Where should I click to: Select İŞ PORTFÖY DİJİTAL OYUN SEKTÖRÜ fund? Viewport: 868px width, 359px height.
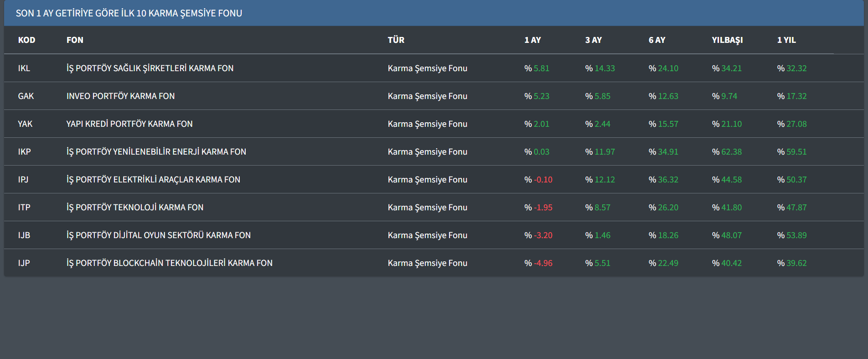point(158,235)
